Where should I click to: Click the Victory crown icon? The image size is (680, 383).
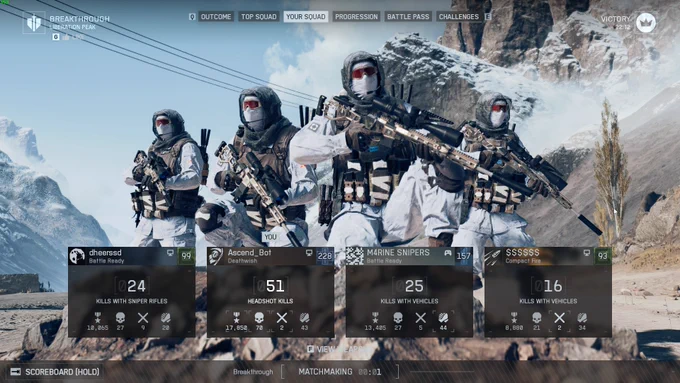(646, 23)
